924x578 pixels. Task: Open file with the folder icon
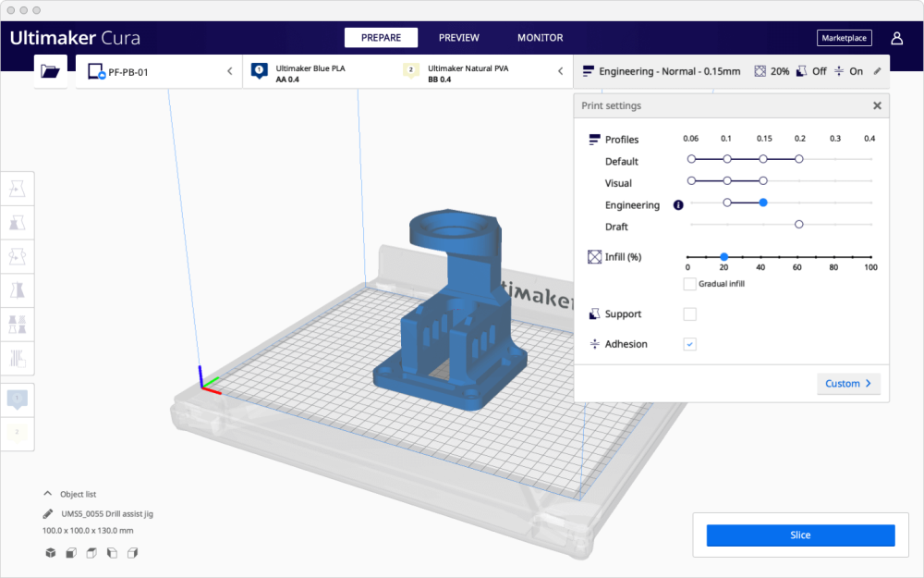point(50,71)
